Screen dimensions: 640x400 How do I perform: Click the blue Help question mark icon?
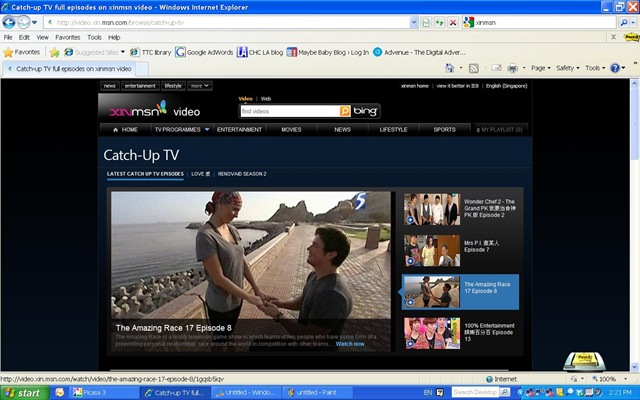pos(615,68)
